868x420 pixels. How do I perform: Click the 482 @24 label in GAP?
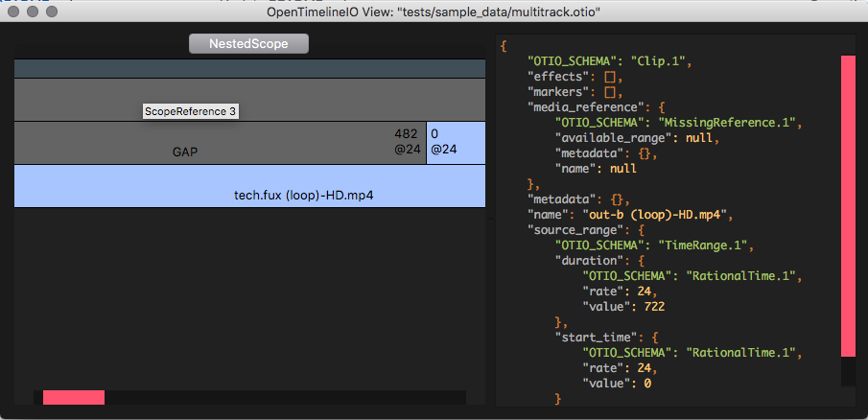point(408,142)
